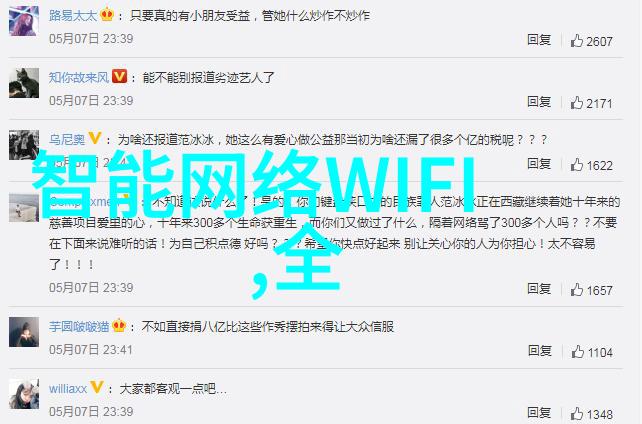Like the comment with 1104 thumbs up
This screenshot has width=642, height=424.
pyautogui.click(x=577, y=352)
